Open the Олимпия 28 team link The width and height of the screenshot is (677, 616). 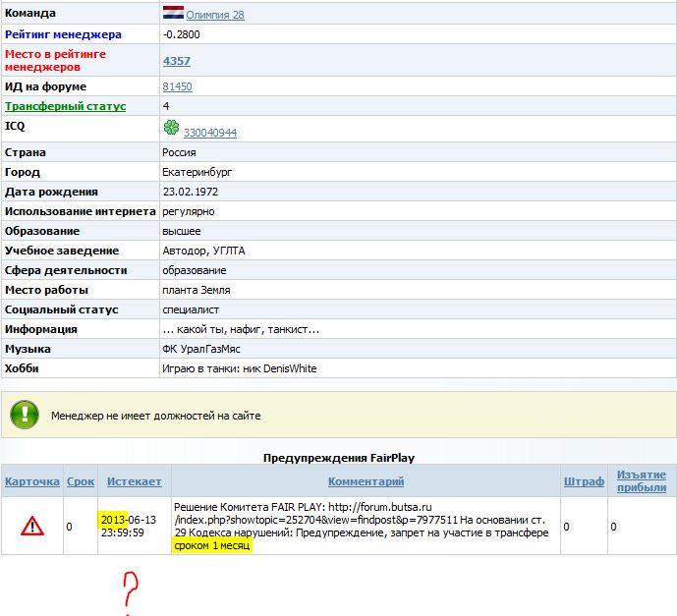[215, 15]
